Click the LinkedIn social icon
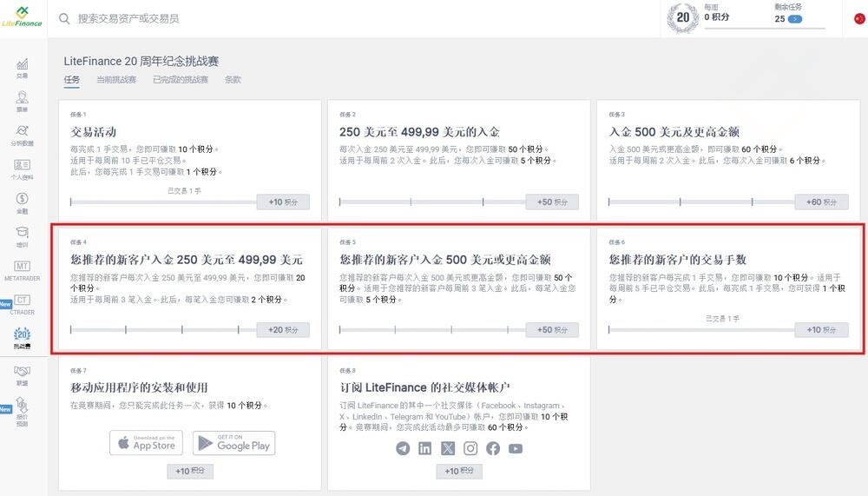 (425, 448)
